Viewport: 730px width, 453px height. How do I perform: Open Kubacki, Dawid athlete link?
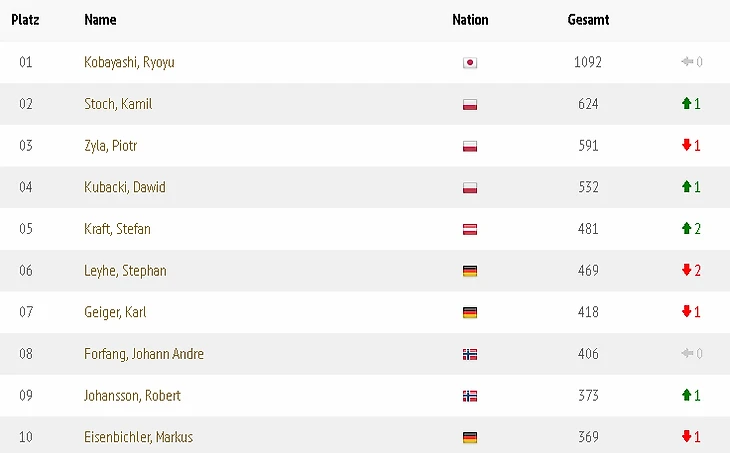(125, 187)
